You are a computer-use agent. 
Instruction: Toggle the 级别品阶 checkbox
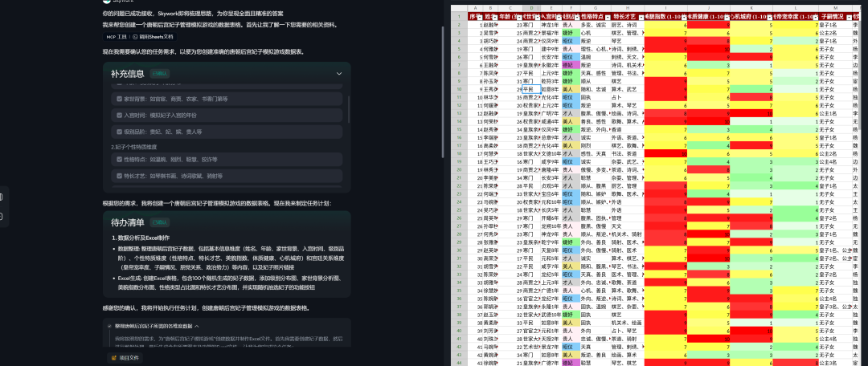120,132
